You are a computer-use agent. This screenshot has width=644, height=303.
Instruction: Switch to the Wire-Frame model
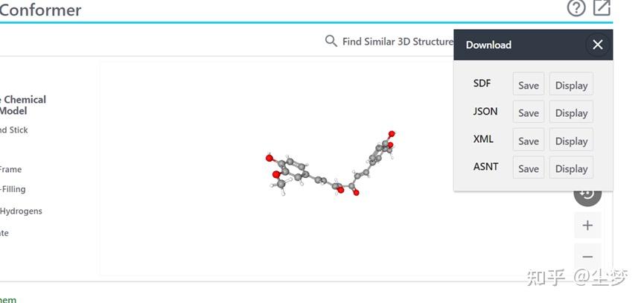(10, 170)
